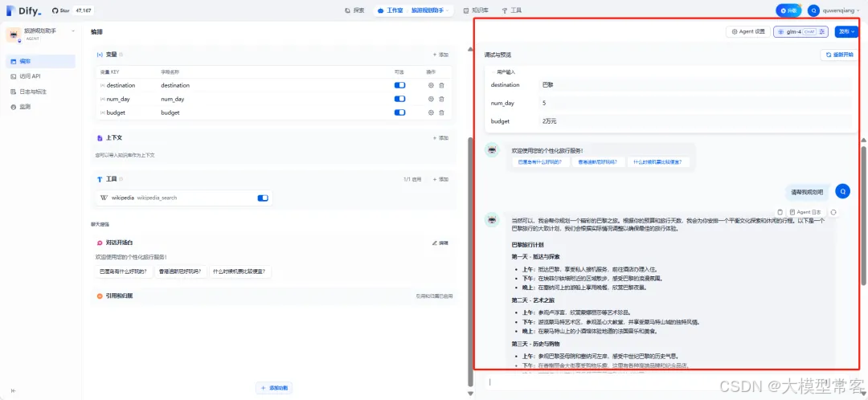This screenshot has width=868, height=400.
Task: Click the help icon beside 变量 heading
Action: tap(121, 55)
